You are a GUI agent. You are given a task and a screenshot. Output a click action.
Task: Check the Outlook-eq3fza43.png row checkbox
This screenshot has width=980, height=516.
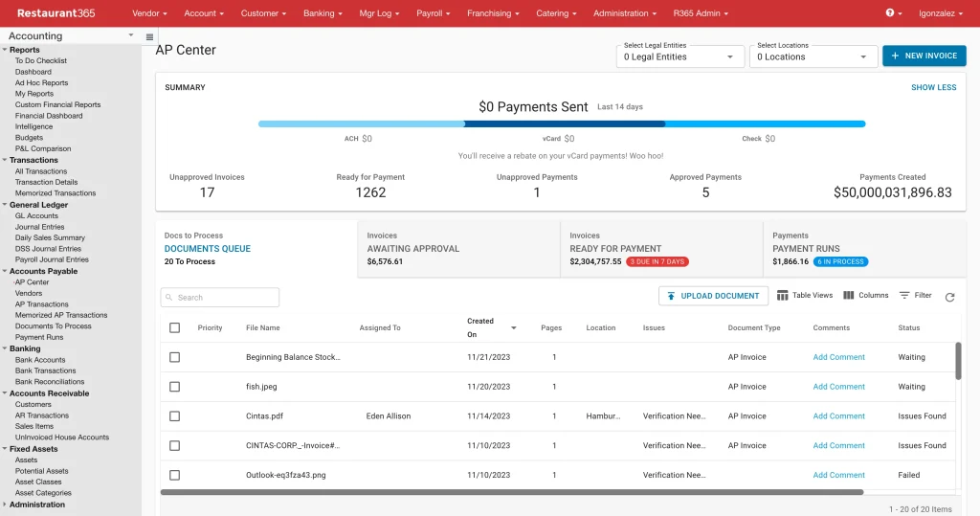tap(174, 475)
